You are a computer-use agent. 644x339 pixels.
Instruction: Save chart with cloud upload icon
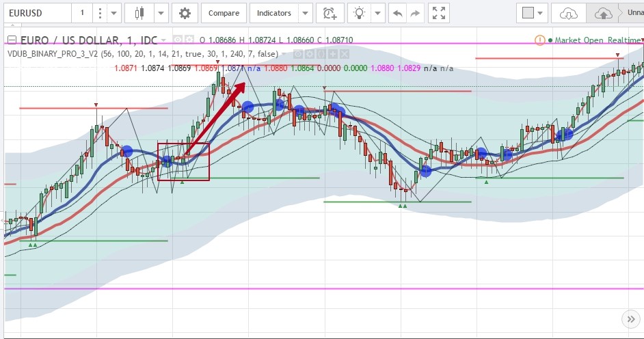point(604,13)
